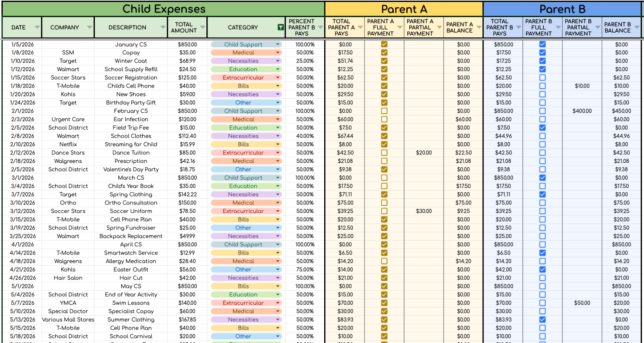Screen dimensions: 644x343
Task: Select the $167.85 total amount cell
Action: coord(187,320)
